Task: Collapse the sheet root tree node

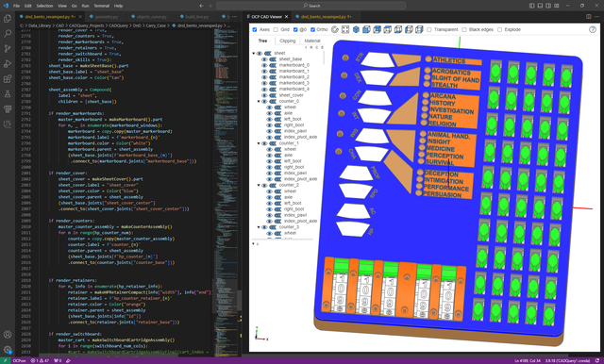Action: click(x=254, y=53)
